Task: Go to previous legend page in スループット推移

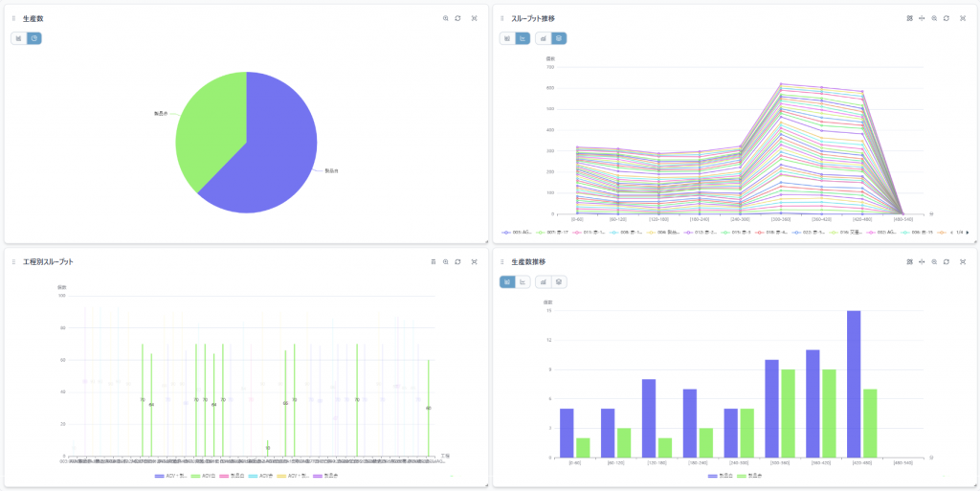Action: [951, 233]
